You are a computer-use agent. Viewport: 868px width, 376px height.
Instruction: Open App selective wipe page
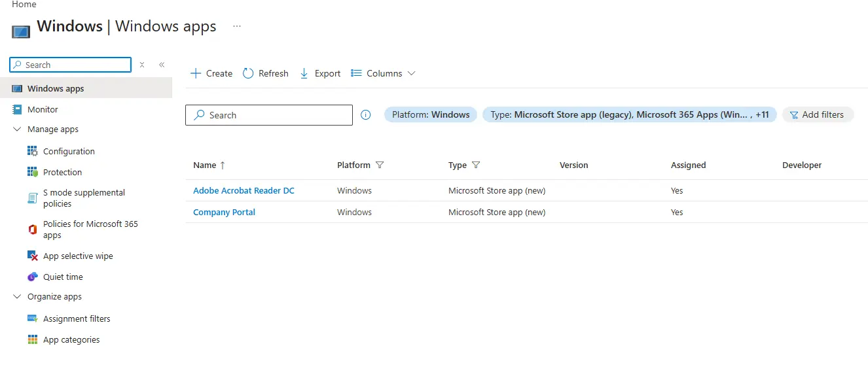coord(78,256)
